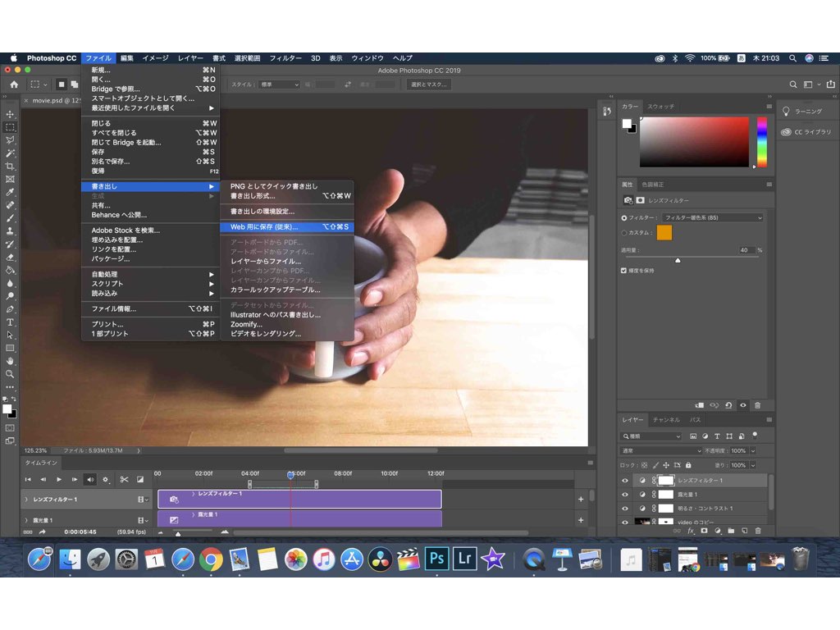840x630 pixels.
Task: Open Photoshop from the Dock
Action: tap(436, 559)
